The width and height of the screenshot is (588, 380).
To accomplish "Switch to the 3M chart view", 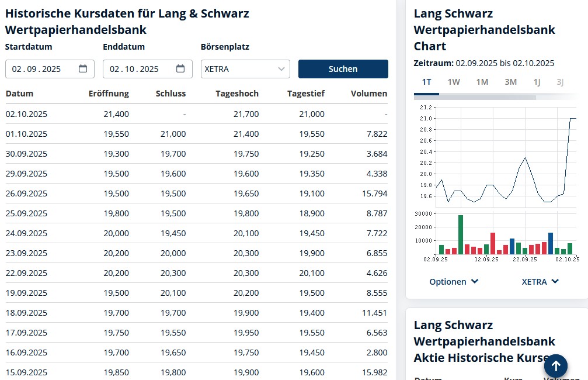I will tap(510, 82).
